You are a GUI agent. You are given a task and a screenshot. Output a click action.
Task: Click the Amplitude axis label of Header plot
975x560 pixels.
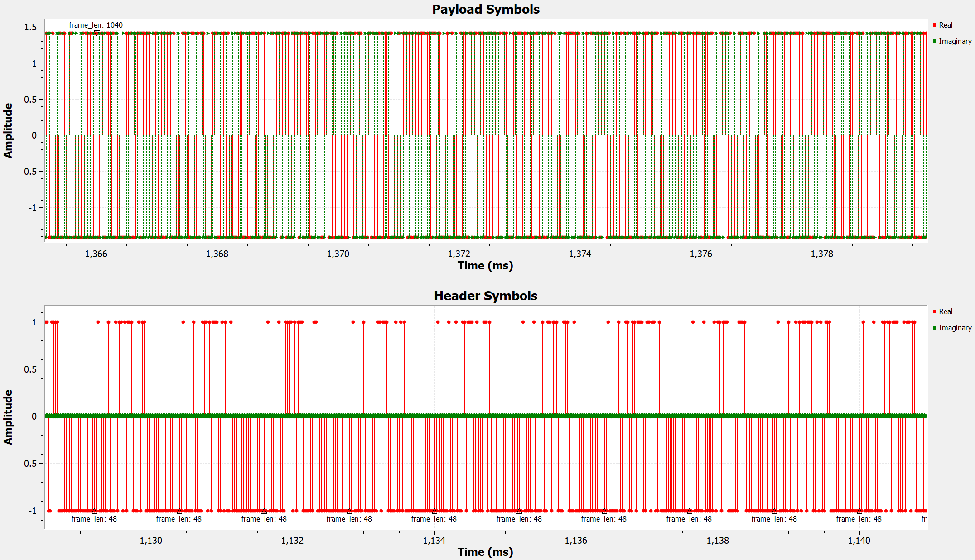(x=8, y=417)
